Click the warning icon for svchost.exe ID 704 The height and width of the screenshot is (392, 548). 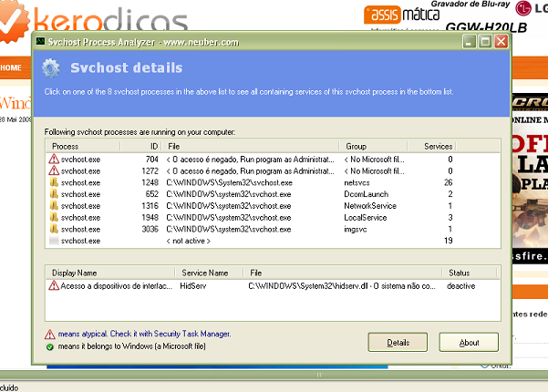[x=54, y=159]
